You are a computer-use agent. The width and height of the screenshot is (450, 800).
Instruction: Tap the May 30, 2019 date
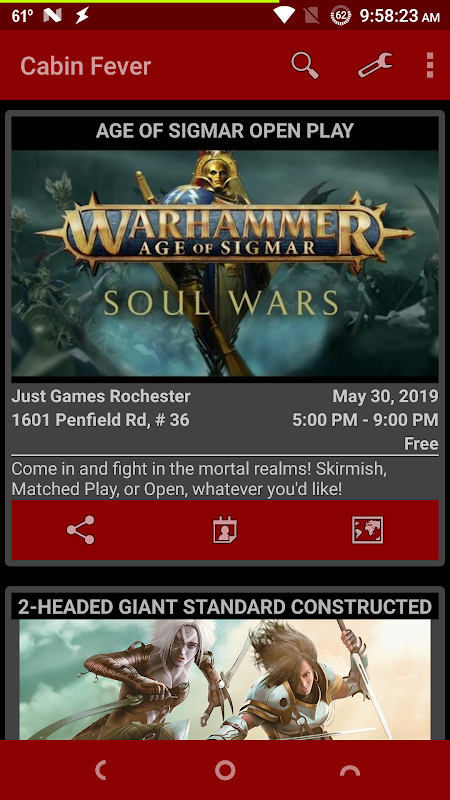pyautogui.click(x=385, y=396)
